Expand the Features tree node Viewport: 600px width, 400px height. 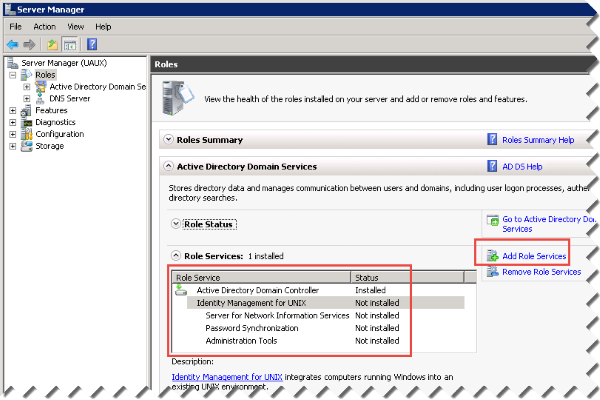click(x=13, y=110)
